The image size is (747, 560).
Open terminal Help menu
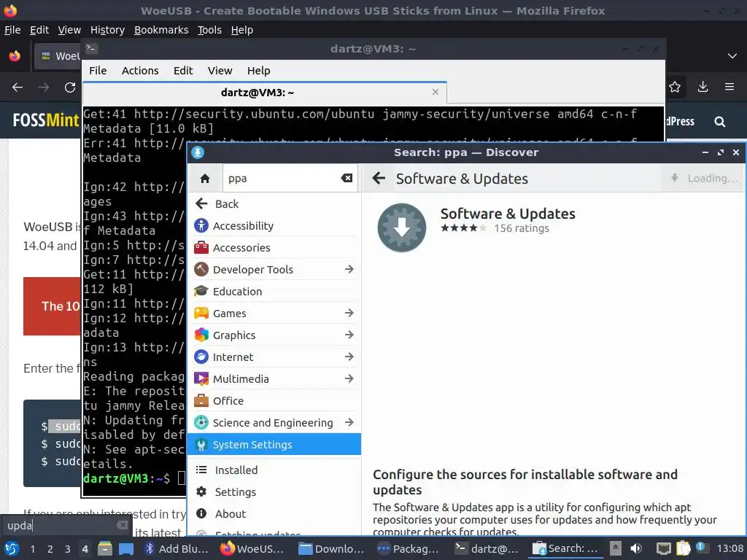(259, 71)
